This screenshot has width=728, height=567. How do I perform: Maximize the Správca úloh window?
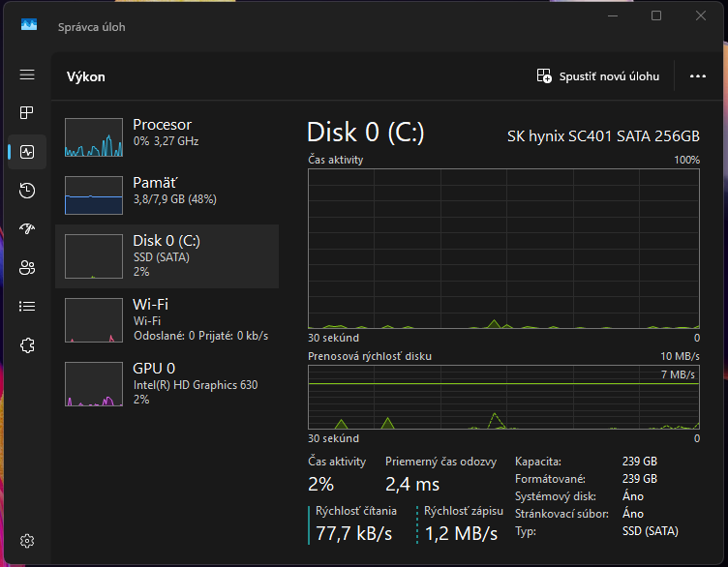[656, 15]
